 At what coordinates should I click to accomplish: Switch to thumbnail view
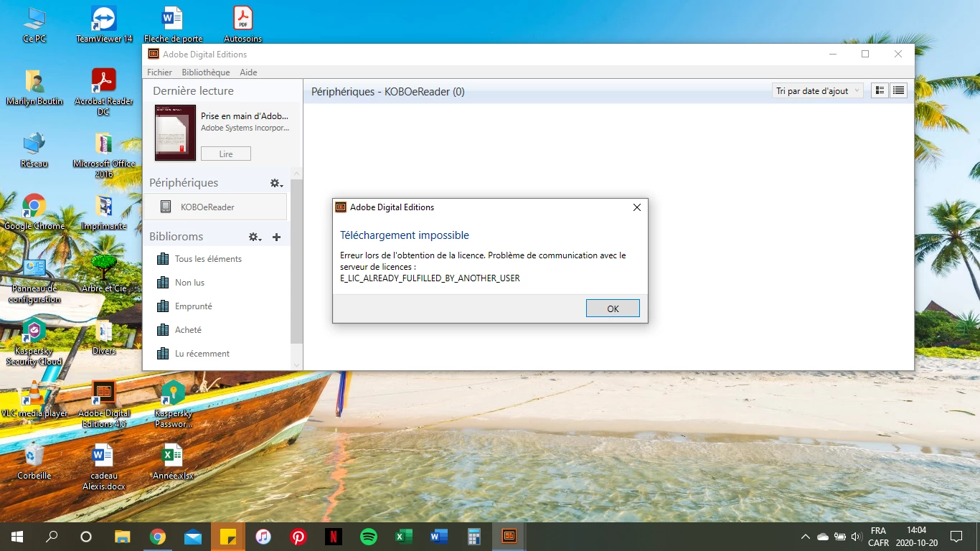tap(880, 90)
